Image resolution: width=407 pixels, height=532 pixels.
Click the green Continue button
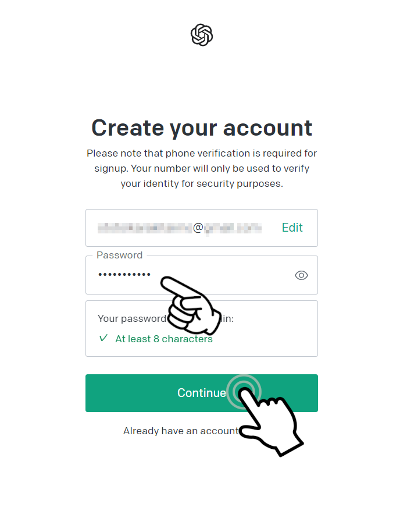tap(202, 393)
